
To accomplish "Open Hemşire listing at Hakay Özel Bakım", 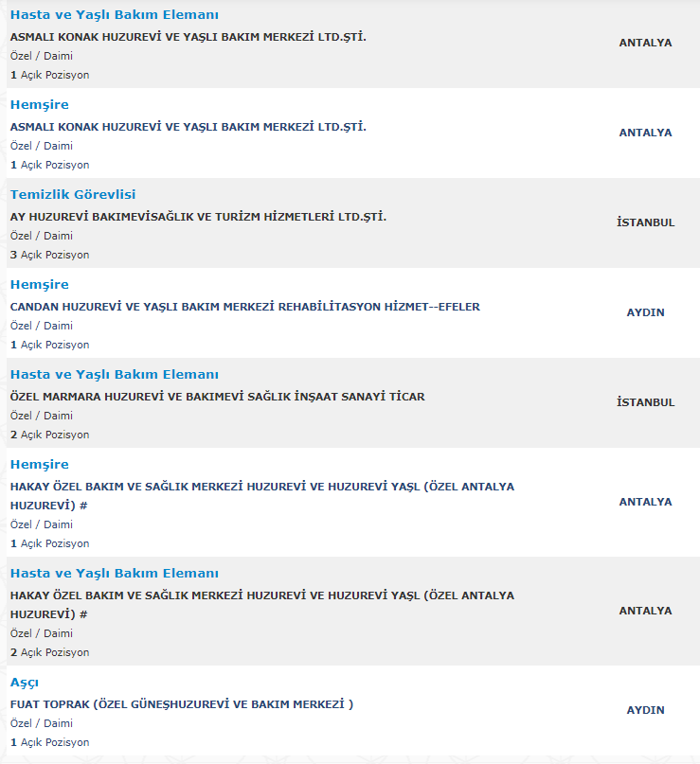I will click(40, 465).
